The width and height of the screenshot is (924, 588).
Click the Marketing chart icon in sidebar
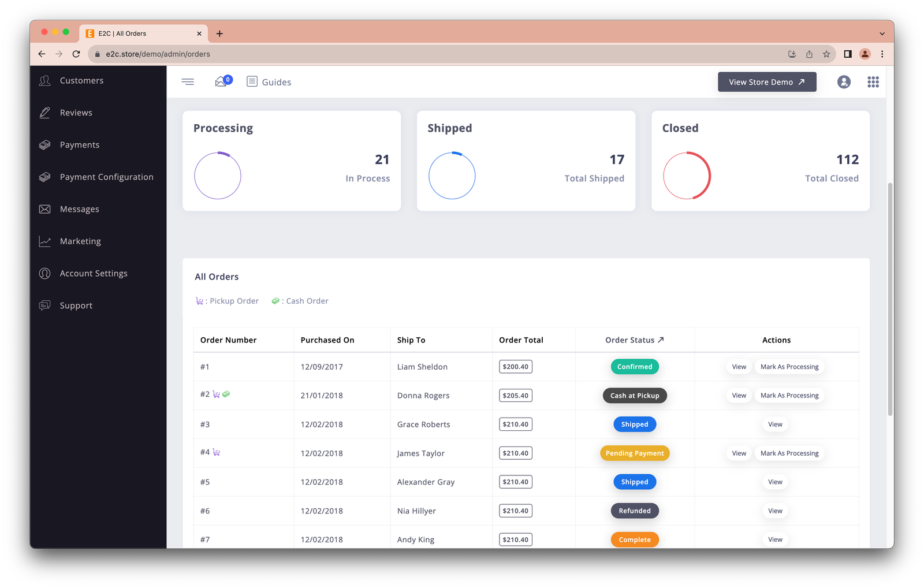(x=45, y=241)
